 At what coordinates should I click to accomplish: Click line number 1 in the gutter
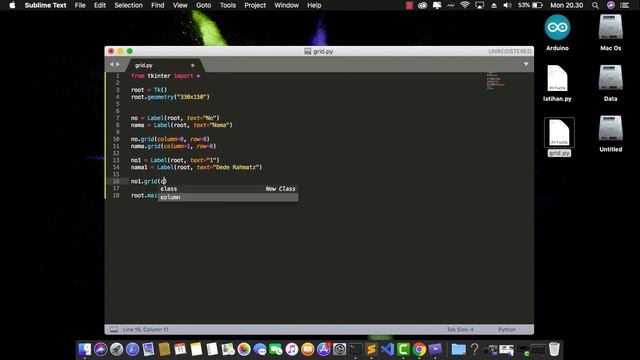click(118, 76)
